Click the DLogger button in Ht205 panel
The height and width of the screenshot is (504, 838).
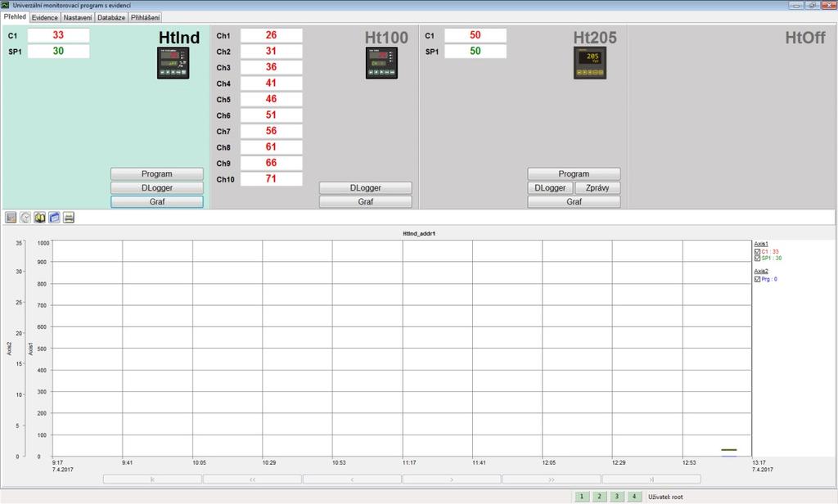(x=550, y=187)
